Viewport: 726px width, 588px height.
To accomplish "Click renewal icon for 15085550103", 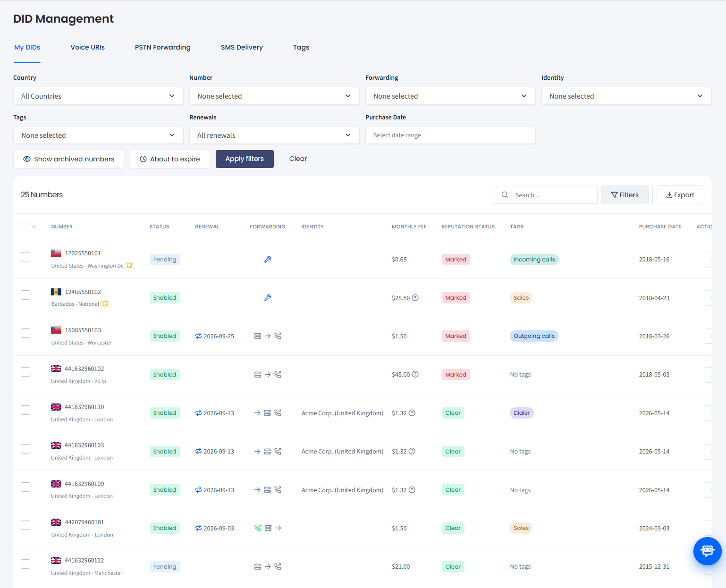I will (x=199, y=336).
